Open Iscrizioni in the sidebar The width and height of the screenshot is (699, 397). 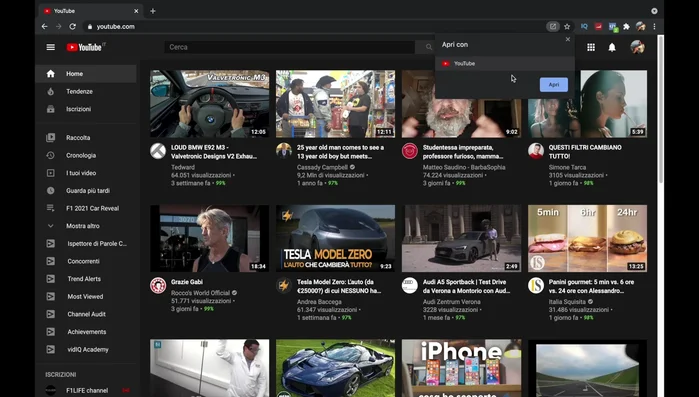[x=86, y=109]
